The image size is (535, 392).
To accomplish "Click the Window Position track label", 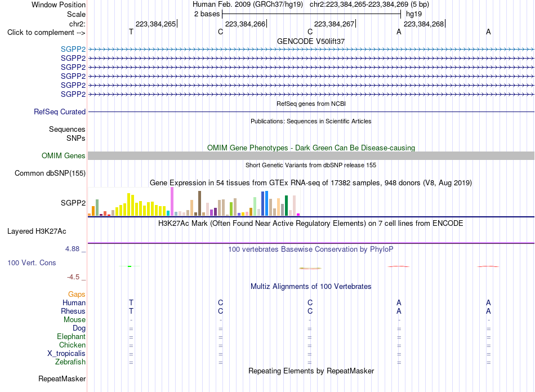I will coord(59,5).
